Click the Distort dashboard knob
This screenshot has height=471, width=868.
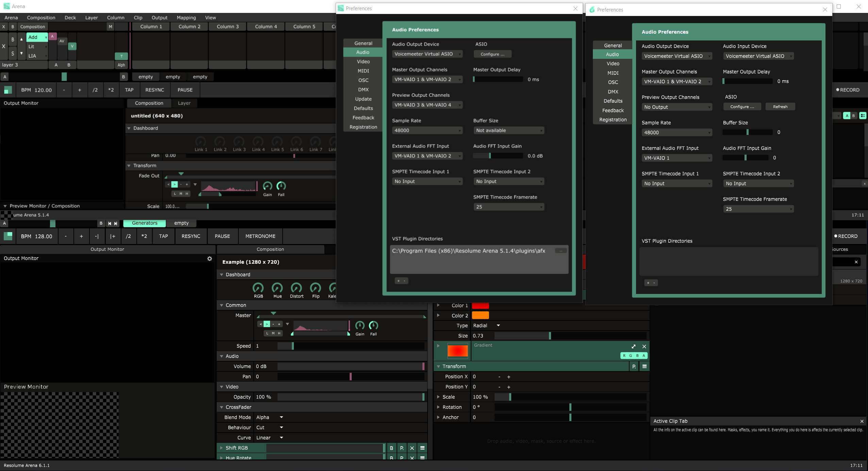click(x=296, y=288)
